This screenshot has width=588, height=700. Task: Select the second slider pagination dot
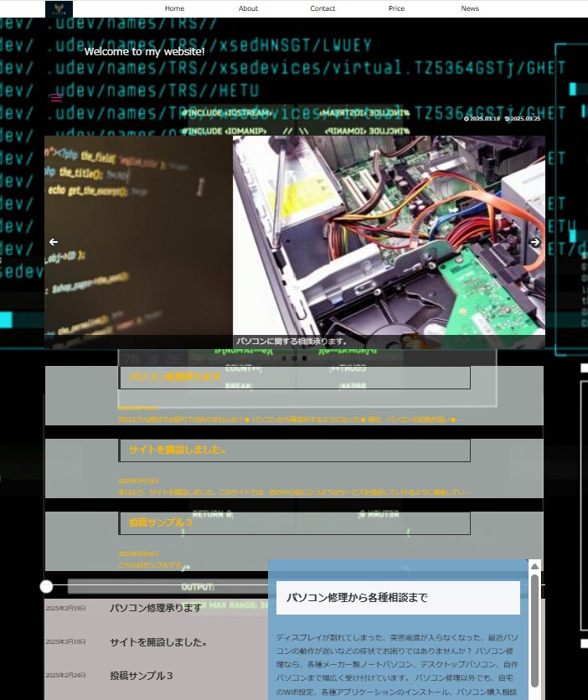point(294,358)
